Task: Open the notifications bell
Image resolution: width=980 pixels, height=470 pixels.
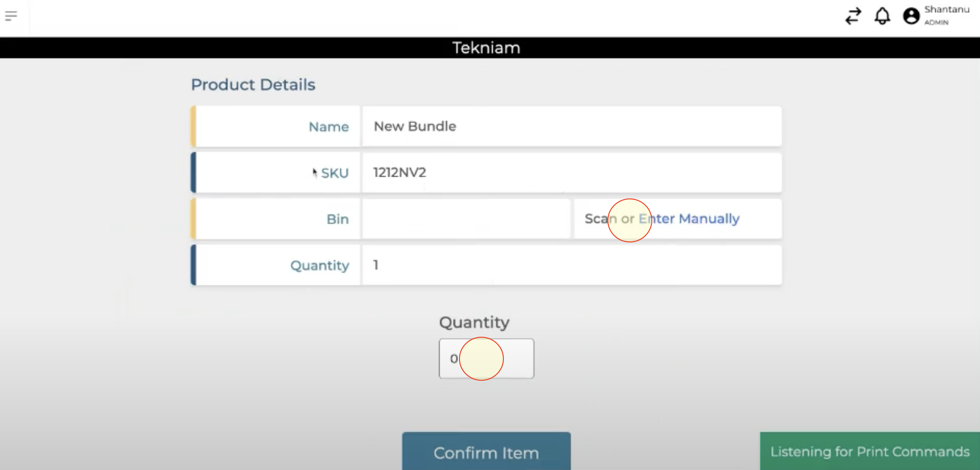Action: (882, 16)
